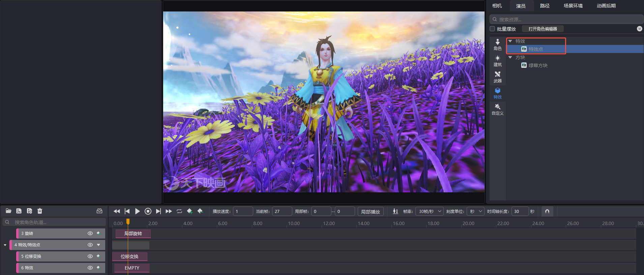This screenshot has width=644, height=275.
Task: Remove a keyframe with the minus diamond icon
Action: (x=200, y=211)
